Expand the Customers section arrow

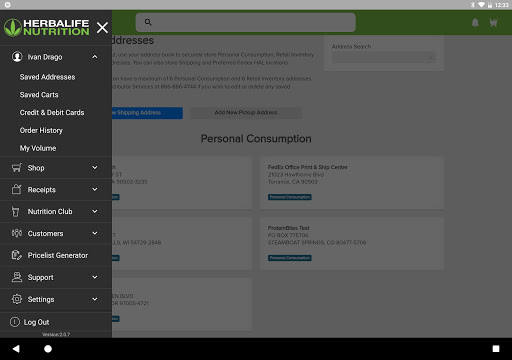click(95, 233)
